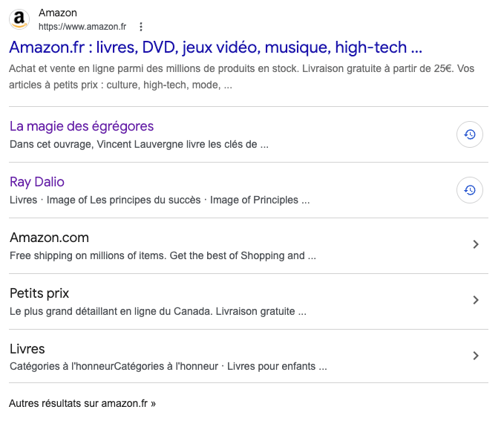Click the Amazon site name above URL
The height and width of the screenshot is (421, 504).
coord(58,13)
